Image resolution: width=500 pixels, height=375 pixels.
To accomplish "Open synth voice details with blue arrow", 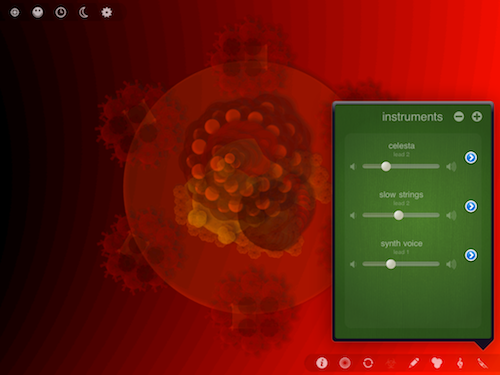I will (x=471, y=255).
